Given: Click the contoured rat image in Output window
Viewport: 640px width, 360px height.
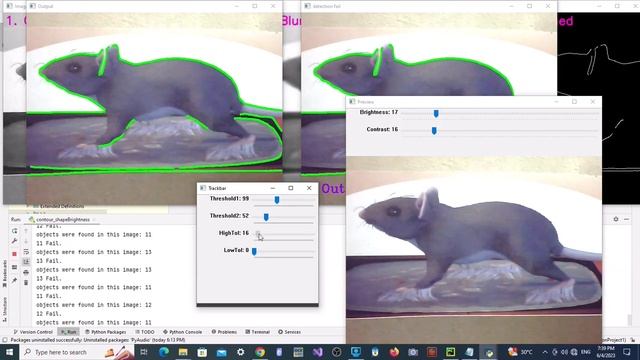Looking at the screenshot, I should (x=154, y=108).
